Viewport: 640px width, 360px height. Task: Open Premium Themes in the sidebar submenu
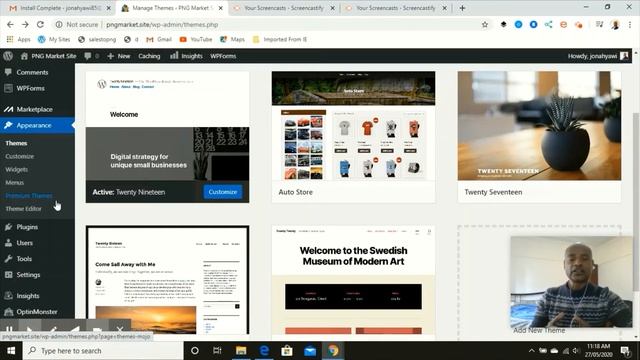coord(29,196)
